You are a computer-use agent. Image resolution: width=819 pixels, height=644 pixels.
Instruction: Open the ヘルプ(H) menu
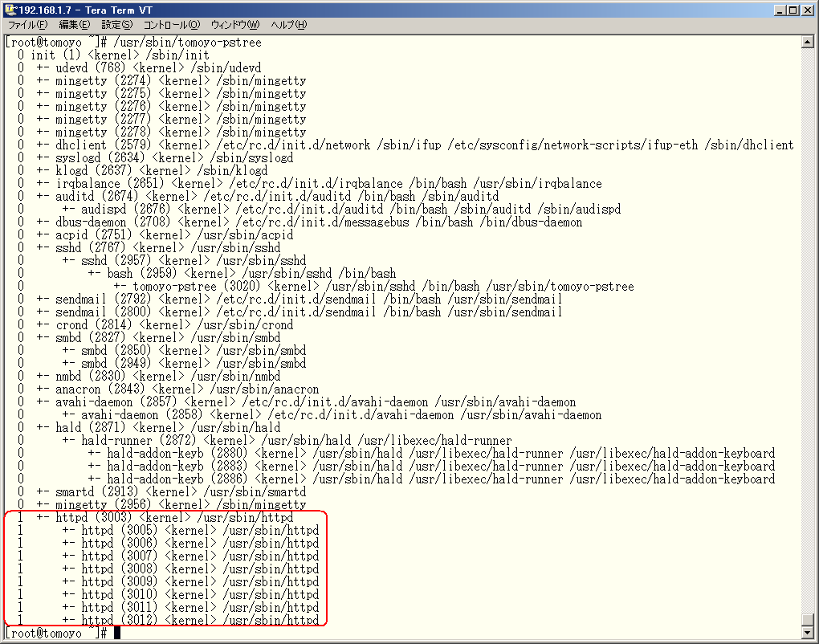coord(289,25)
